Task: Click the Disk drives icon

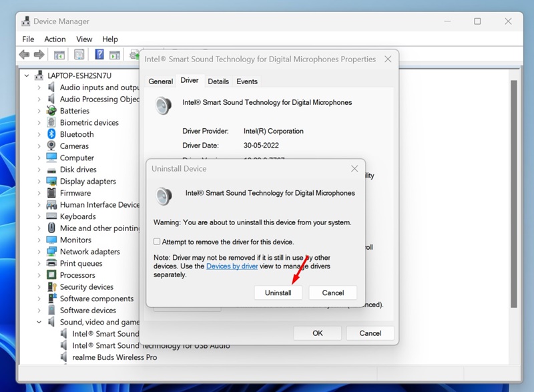Action: coord(51,170)
